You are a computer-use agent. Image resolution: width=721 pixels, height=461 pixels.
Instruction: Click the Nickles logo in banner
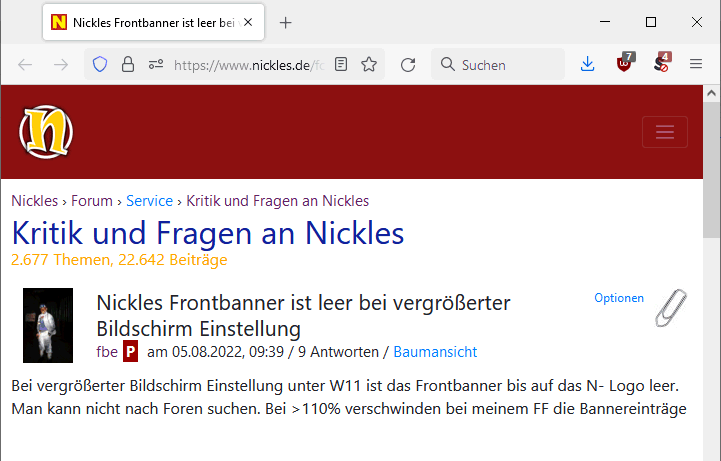pos(46,132)
